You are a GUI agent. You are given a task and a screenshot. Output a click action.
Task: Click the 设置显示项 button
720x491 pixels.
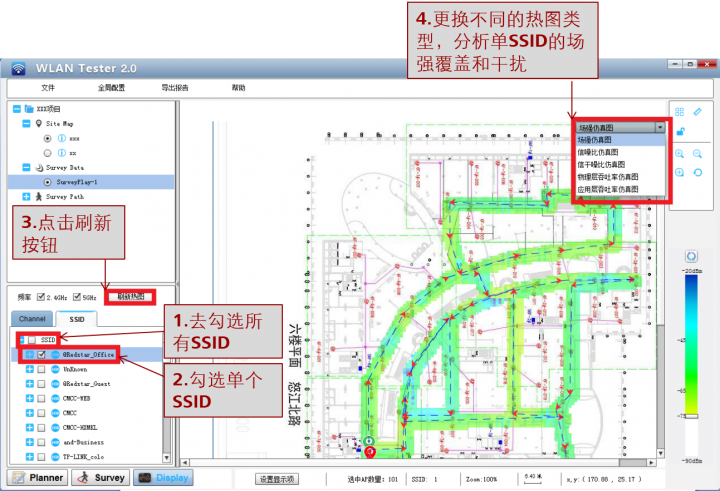pos(276,479)
